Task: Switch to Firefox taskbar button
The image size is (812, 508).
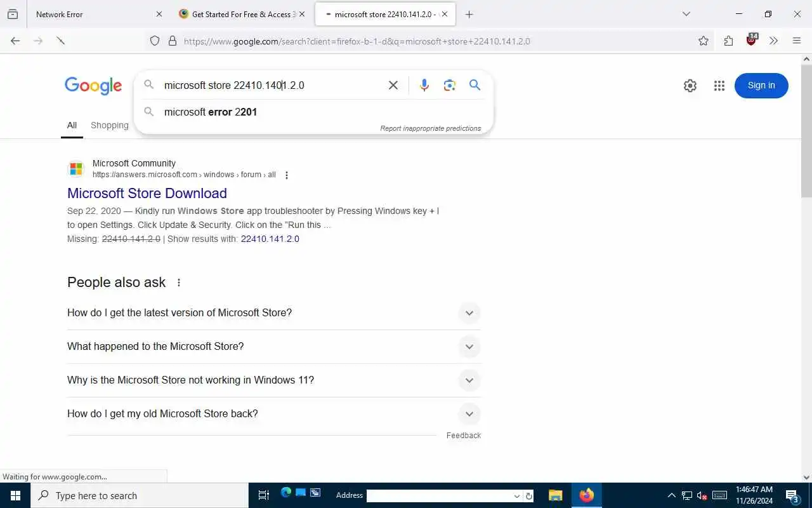Action: coord(586,495)
